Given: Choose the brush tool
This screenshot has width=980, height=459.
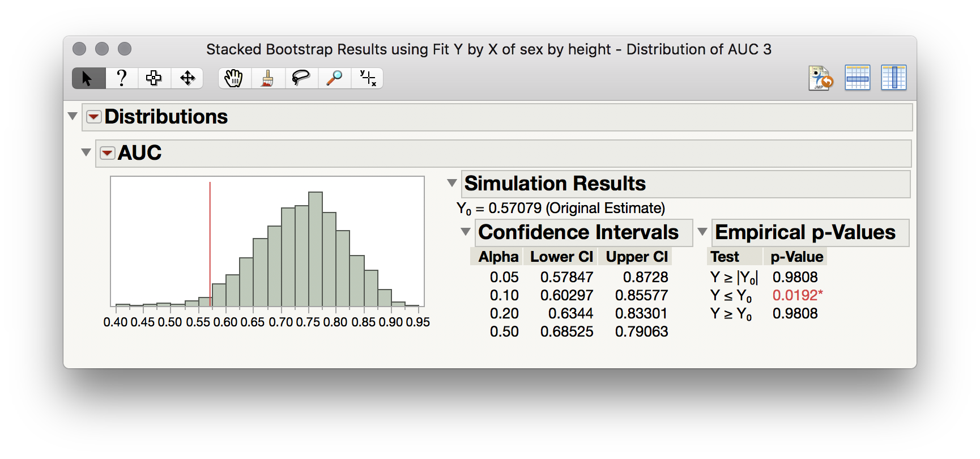Looking at the screenshot, I should click(x=267, y=78).
